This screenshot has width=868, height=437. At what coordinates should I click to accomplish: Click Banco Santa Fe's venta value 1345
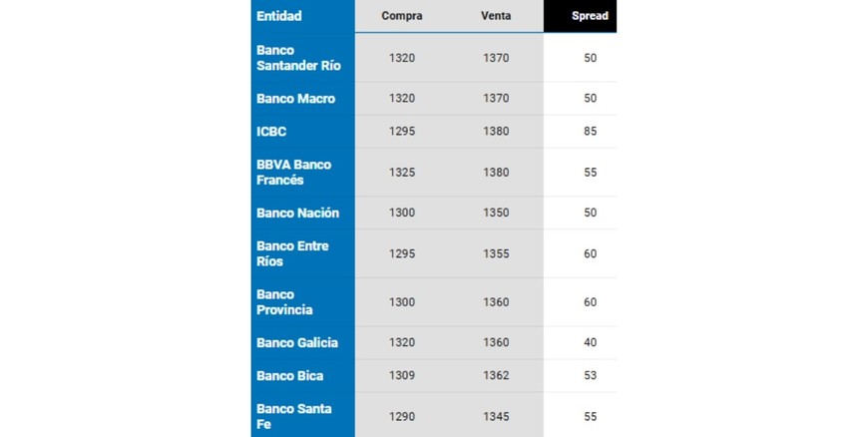click(x=496, y=416)
